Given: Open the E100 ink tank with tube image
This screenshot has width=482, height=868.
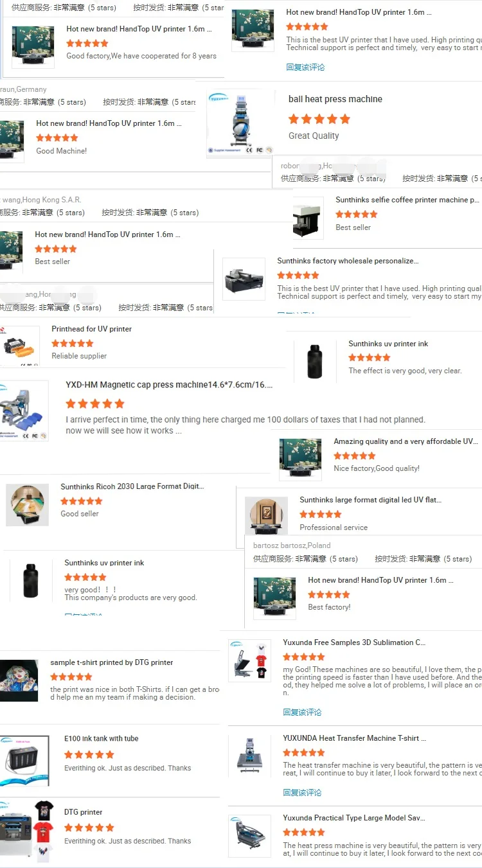Looking at the screenshot, I should pos(24,761).
